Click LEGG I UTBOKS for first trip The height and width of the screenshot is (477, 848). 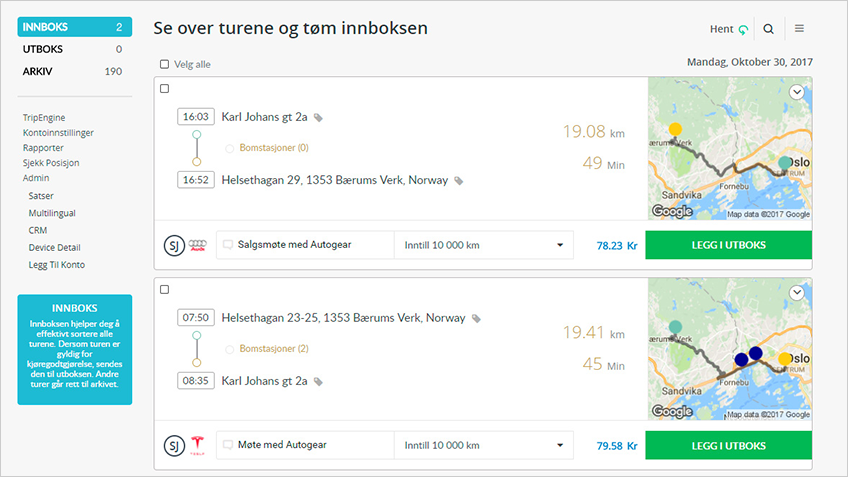click(728, 245)
